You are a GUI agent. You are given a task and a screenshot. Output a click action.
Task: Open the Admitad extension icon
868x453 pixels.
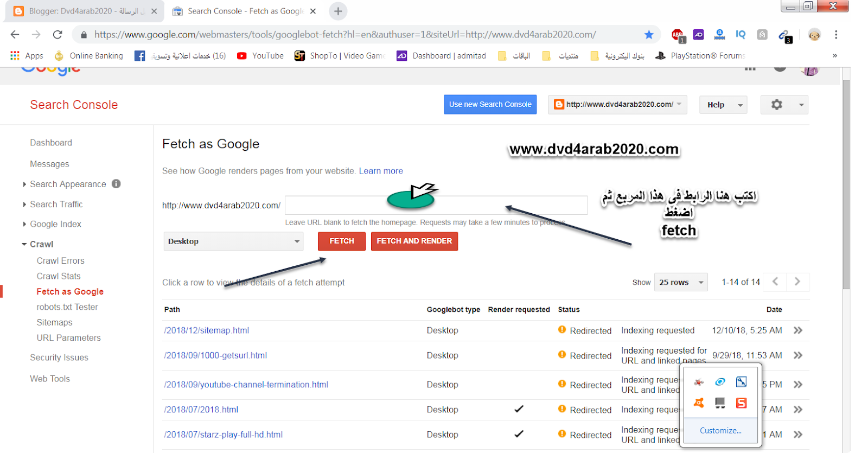pyautogui.click(x=698, y=35)
